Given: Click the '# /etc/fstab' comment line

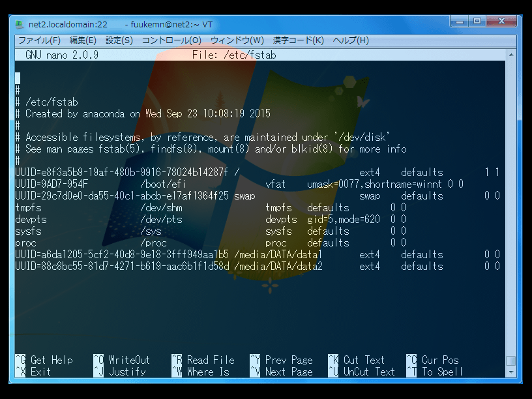Looking at the screenshot, I should tap(47, 102).
